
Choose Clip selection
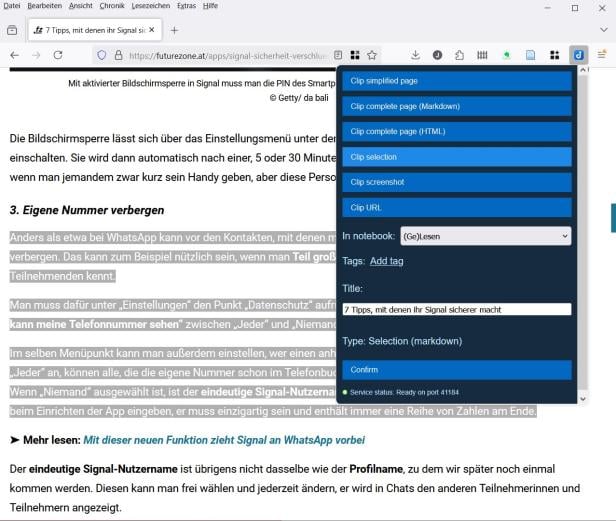coord(457,157)
